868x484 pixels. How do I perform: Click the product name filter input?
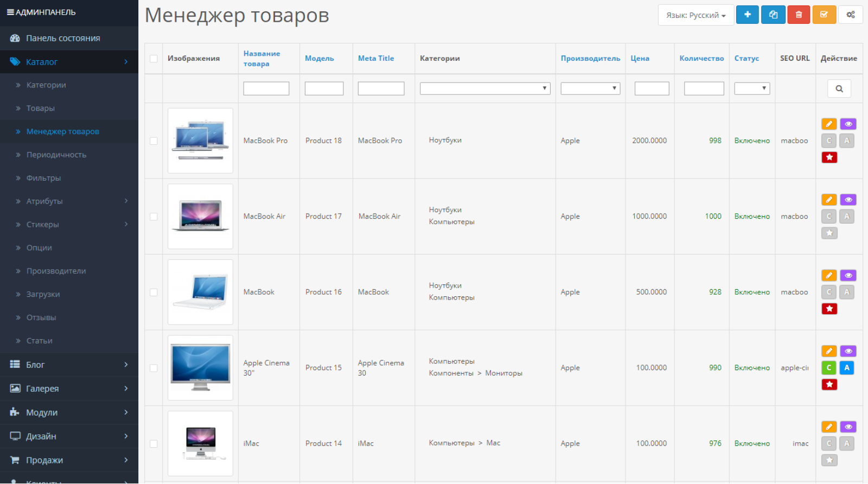(x=266, y=88)
